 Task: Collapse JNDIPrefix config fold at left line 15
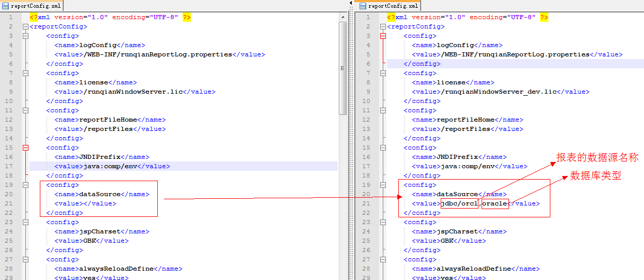pos(25,148)
